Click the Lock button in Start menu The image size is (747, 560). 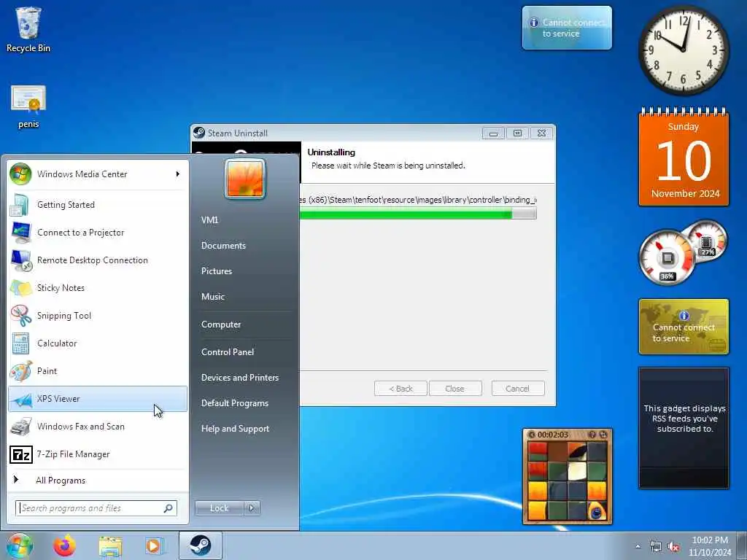[219, 508]
